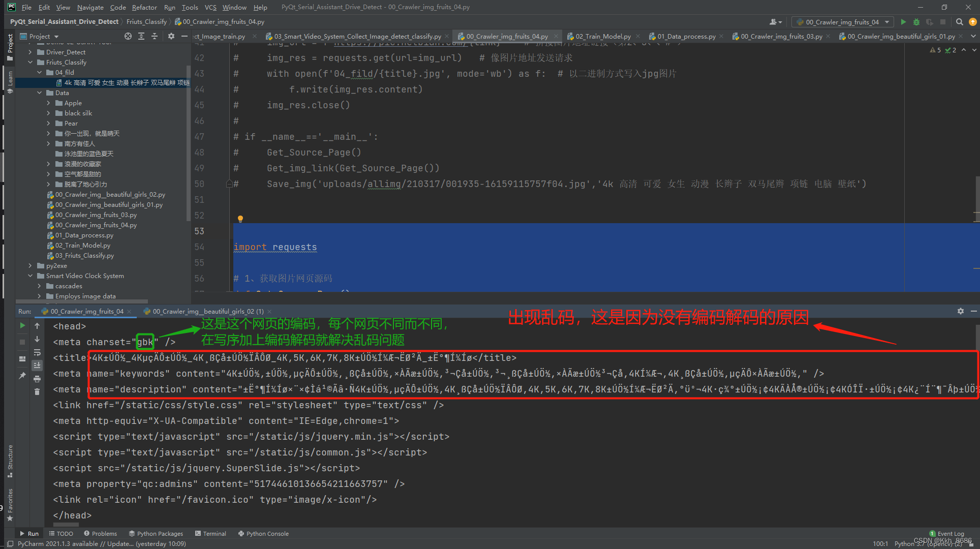Open the Navigate menu
The image size is (980, 549).
(90, 7)
